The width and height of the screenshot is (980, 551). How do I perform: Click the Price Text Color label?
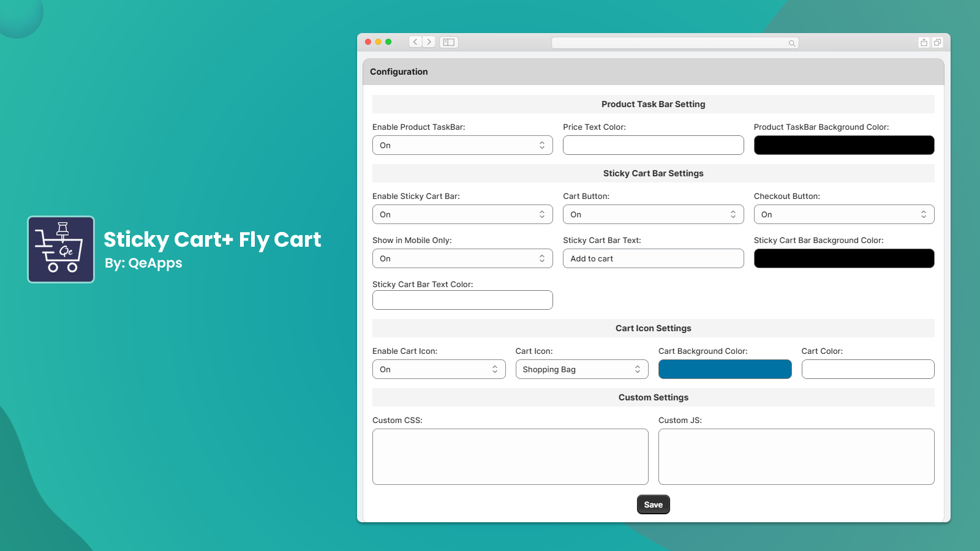tap(595, 127)
